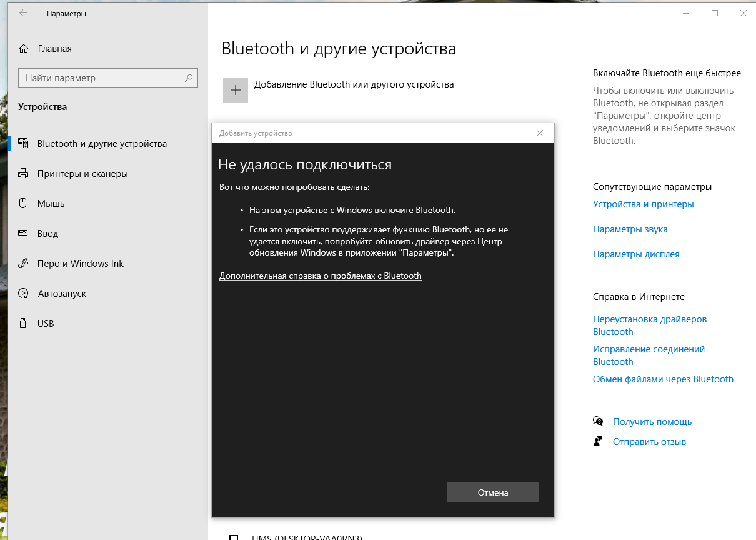756x540 pixels.
Task: Click Отправить отзыв link
Action: 649,442
